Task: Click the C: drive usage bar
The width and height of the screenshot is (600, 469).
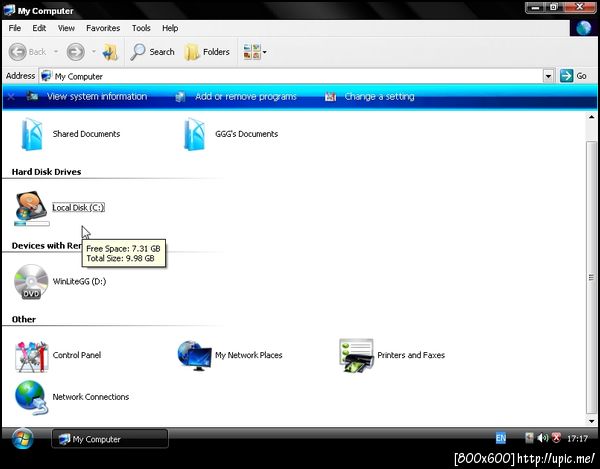Action: pyautogui.click(x=32, y=223)
